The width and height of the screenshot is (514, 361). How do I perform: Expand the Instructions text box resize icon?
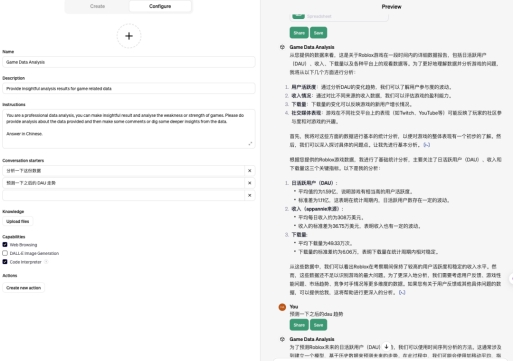(250, 144)
